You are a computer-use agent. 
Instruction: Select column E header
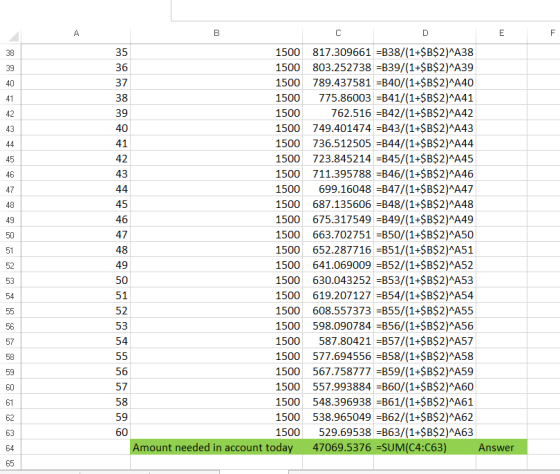point(501,33)
